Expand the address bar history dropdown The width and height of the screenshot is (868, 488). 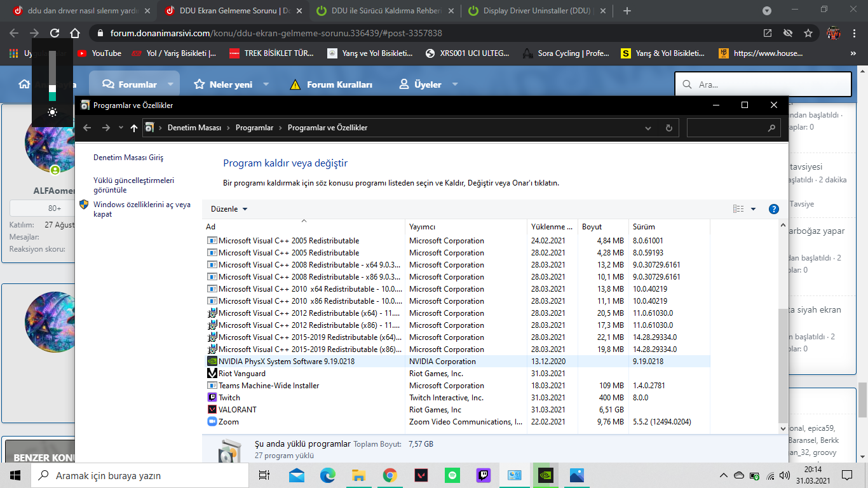648,128
